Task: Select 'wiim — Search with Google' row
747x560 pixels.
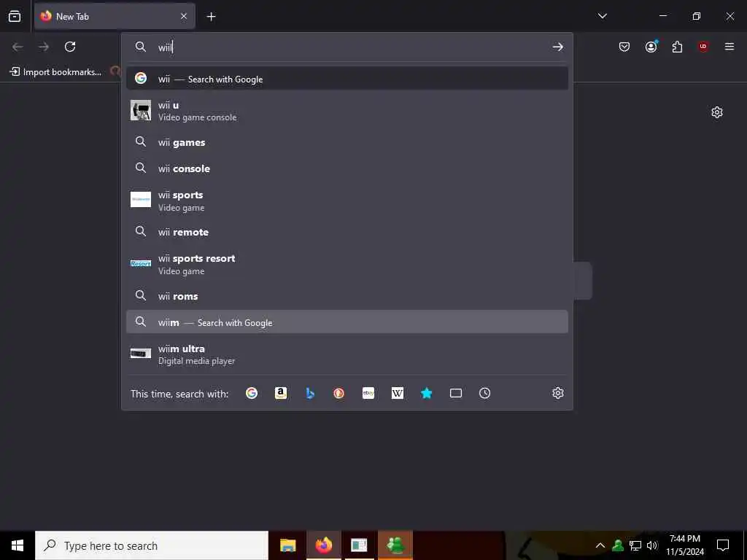Action: (x=347, y=322)
